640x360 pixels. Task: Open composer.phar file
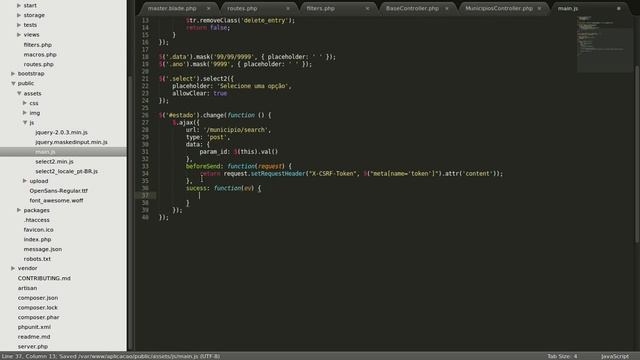pyautogui.click(x=38, y=317)
